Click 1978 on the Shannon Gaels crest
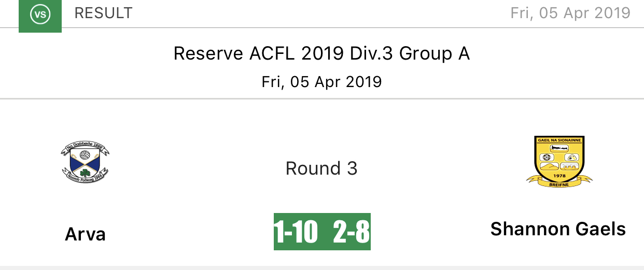644x270 pixels. (x=559, y=175)
